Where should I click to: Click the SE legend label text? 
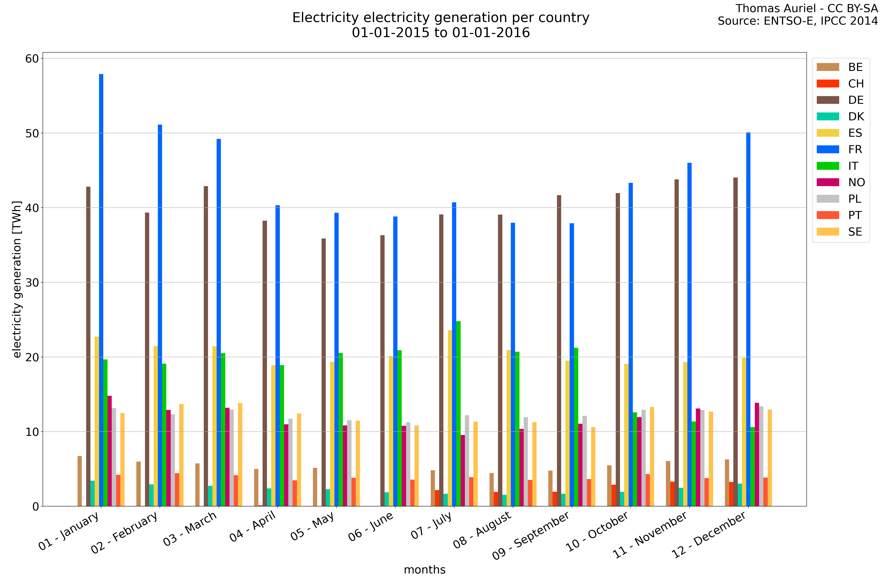coord(855,232)
